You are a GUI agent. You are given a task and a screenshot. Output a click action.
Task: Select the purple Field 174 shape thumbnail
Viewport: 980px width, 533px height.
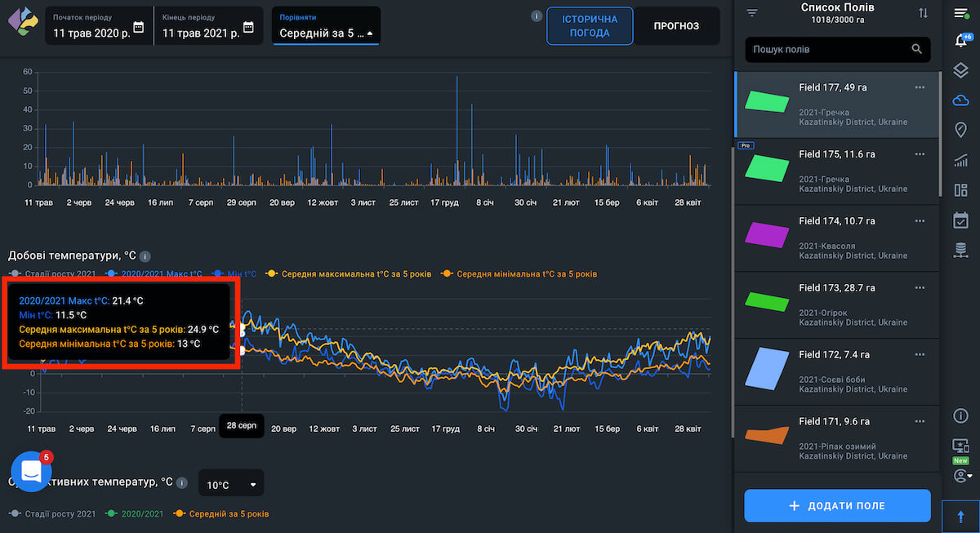tap(767, 234)
